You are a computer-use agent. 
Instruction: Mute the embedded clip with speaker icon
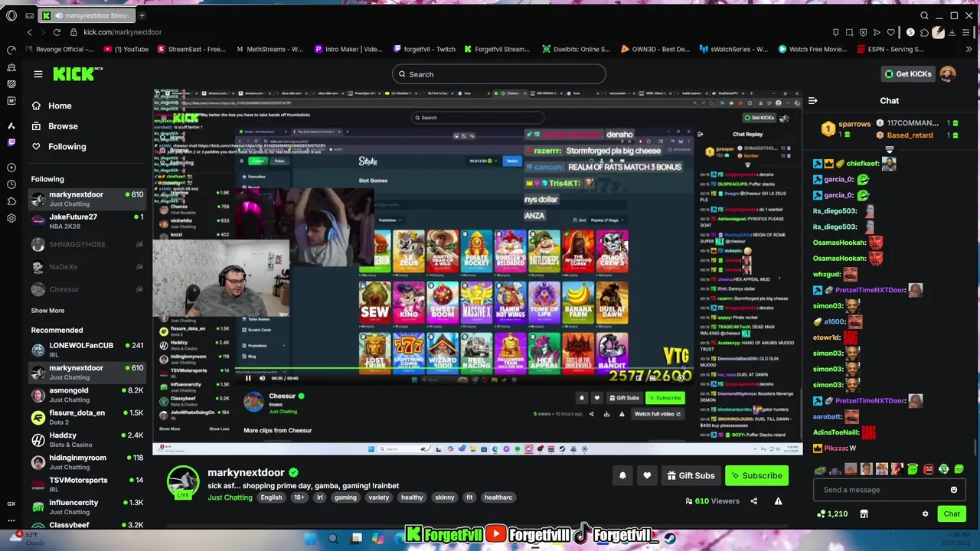262,378
